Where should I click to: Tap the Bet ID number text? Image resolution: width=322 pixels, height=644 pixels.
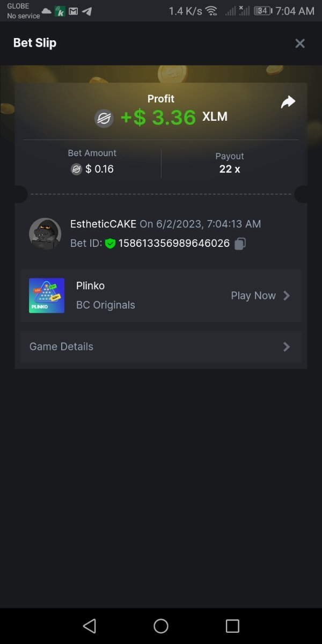pos(174,244)
